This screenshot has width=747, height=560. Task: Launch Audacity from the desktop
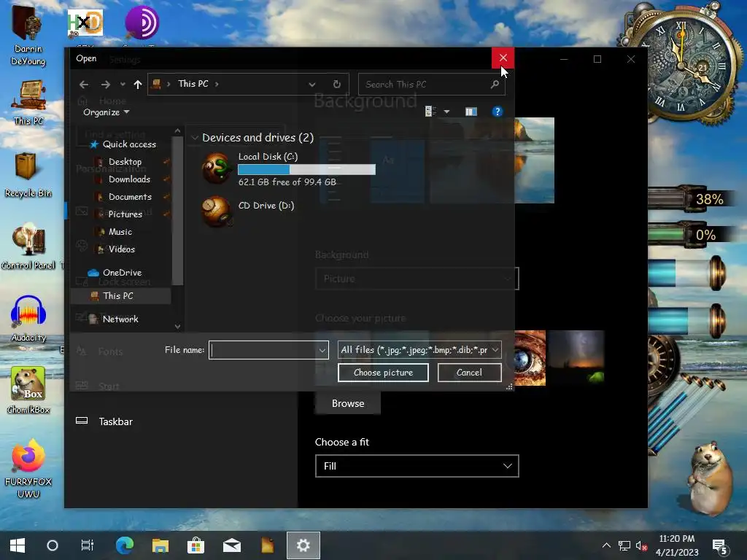(x=28, y=319)
